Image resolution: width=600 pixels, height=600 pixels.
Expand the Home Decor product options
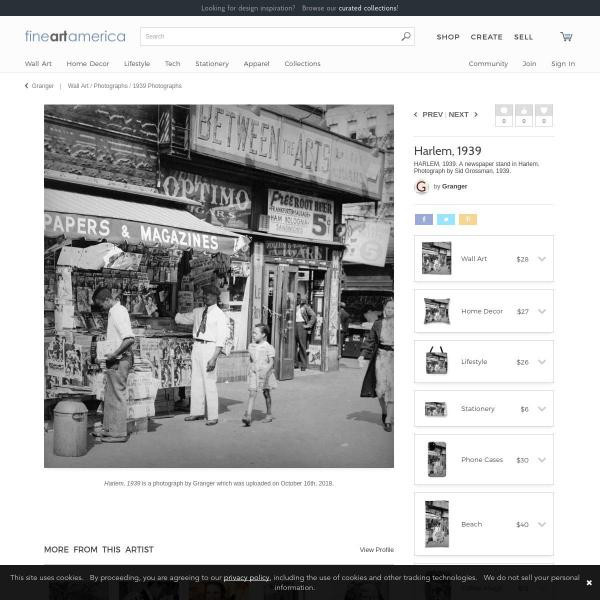point(541,311)
